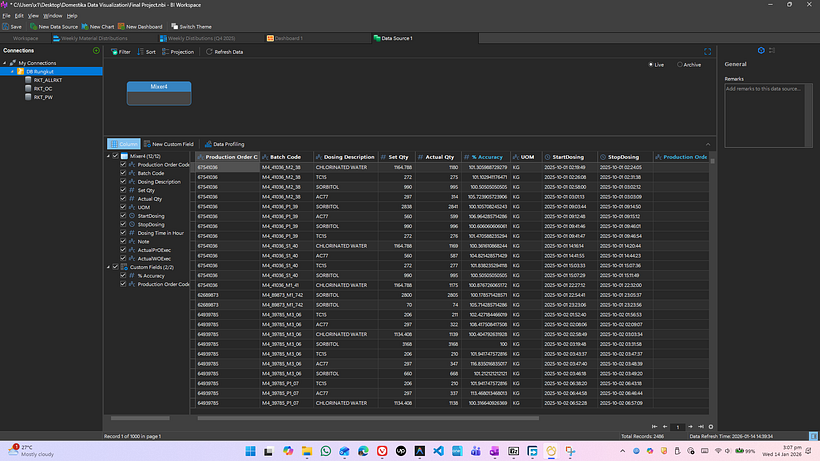Uncheck the Mixer4 (12/12) checkbox
Image resolution: width=820 pixels, height=461 pixels.
(x=116, y=156)
